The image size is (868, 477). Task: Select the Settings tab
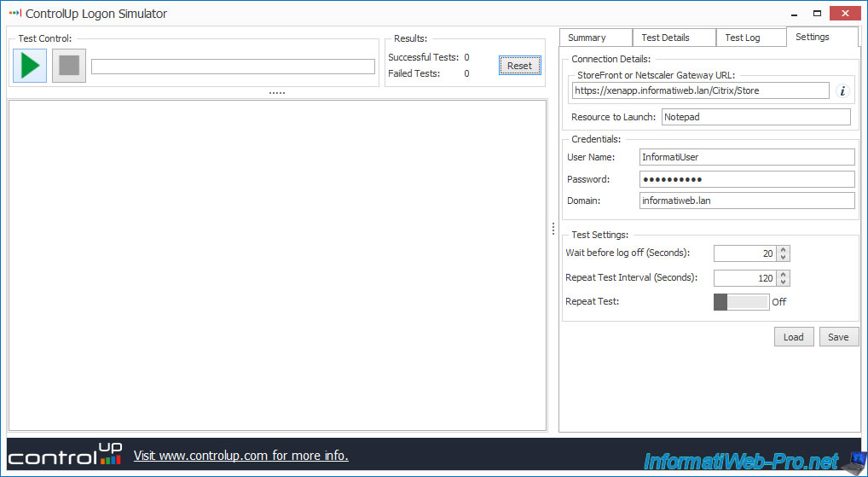[x=821, y=37]
